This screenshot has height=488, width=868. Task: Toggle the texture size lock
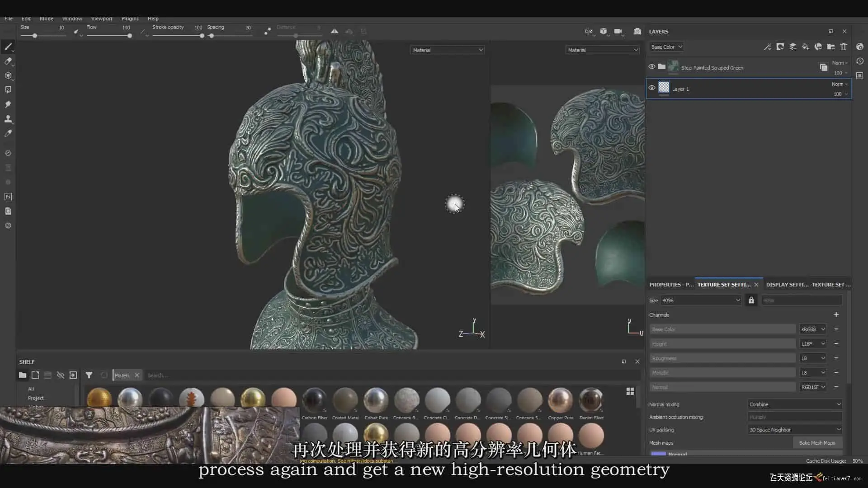pos(751,300)
